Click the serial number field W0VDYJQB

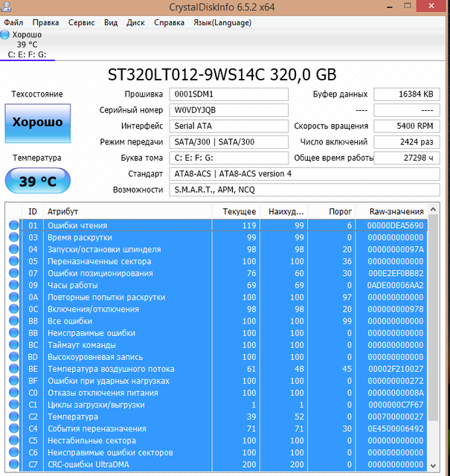[228, 110]
